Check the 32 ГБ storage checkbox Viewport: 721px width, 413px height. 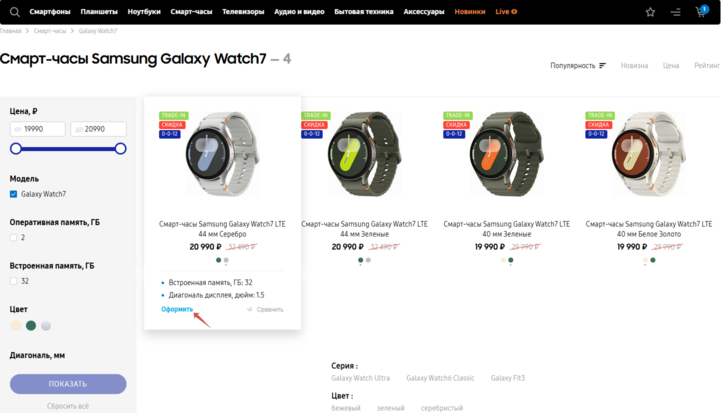click(13, 281)
